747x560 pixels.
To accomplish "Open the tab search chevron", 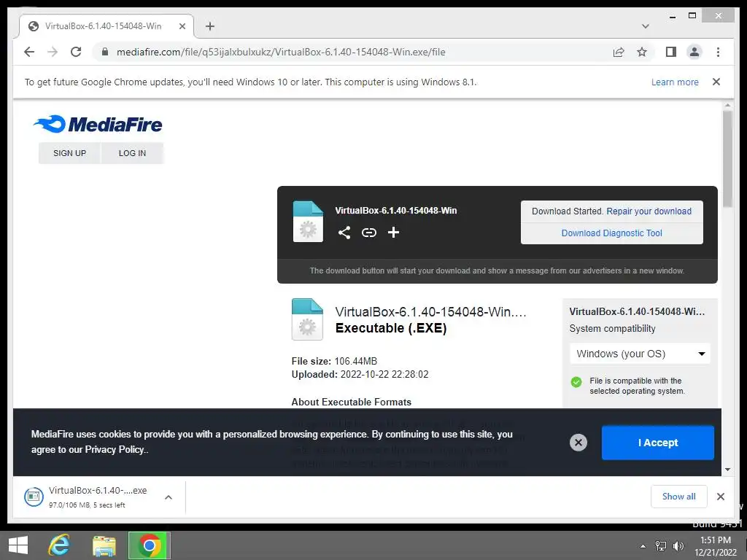I will [645, 26].
